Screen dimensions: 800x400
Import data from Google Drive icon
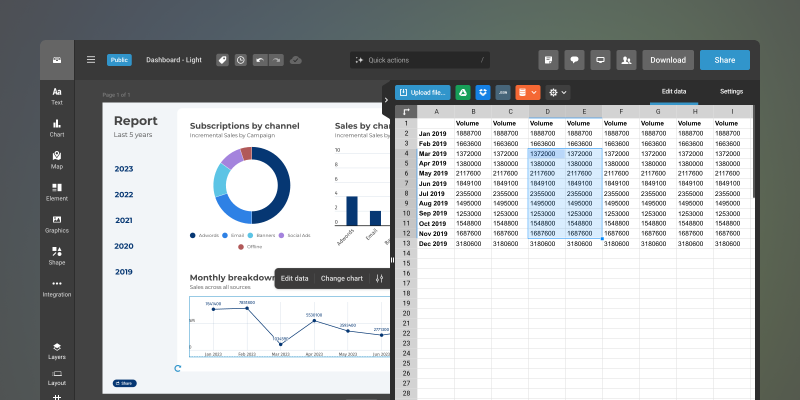pyautogui.click(x=463, y=92)
